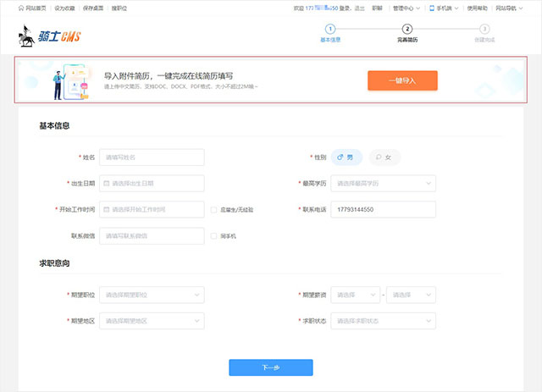Open the 期望职位 dropdown
The height and width of the screenshot is (392, 542).
(x=152, y=295)
